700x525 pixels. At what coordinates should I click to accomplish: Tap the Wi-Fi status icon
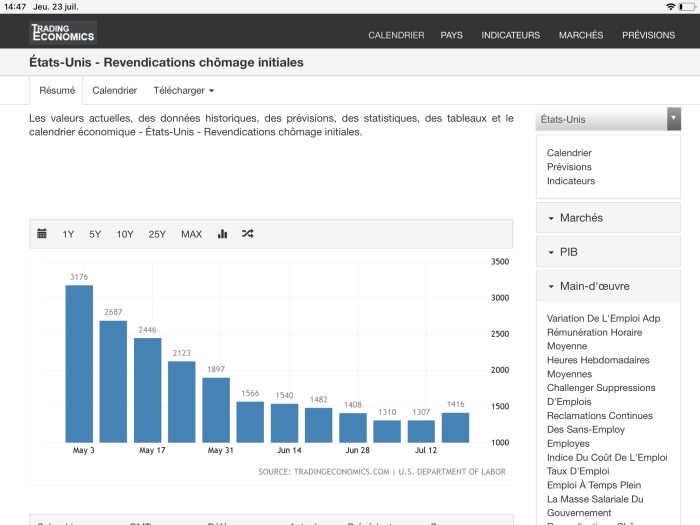coord(670,6)
